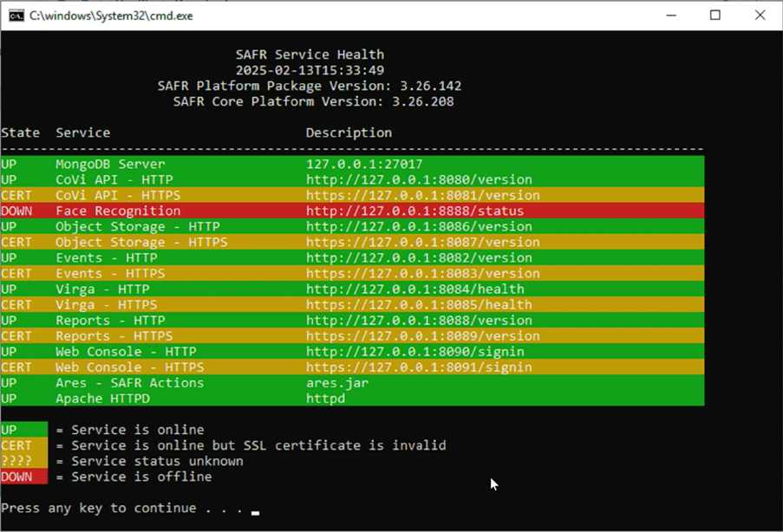
Task: Click the red DOWN legend swatch
Action: click(23, 477)
